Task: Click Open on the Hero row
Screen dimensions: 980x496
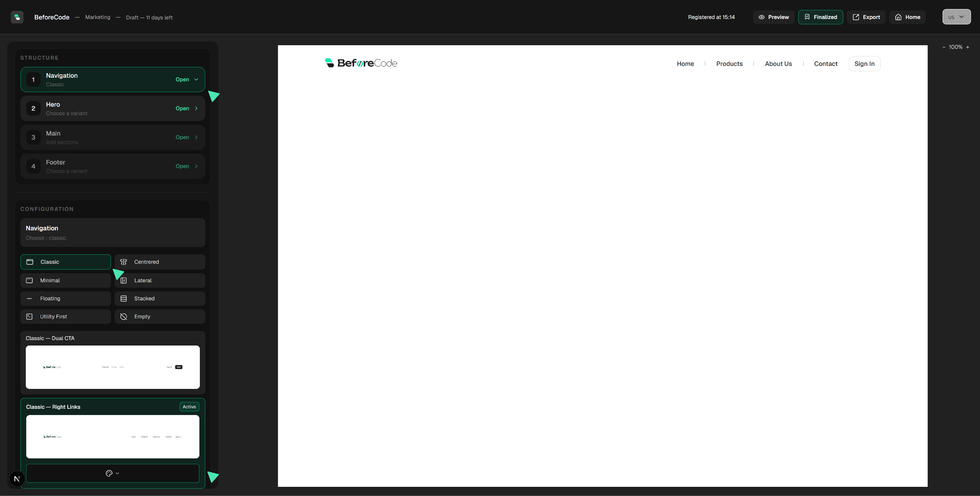Action: coord(182,108)
